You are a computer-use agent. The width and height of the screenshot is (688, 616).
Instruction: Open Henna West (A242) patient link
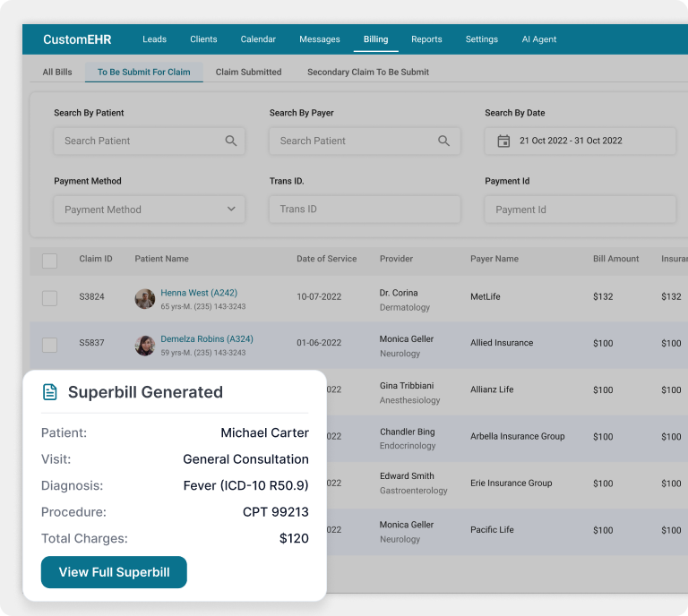(x=199, y=293)
